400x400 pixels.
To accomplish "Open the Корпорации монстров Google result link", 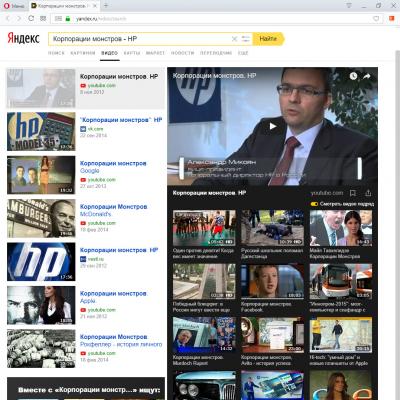I will point(113,167).
